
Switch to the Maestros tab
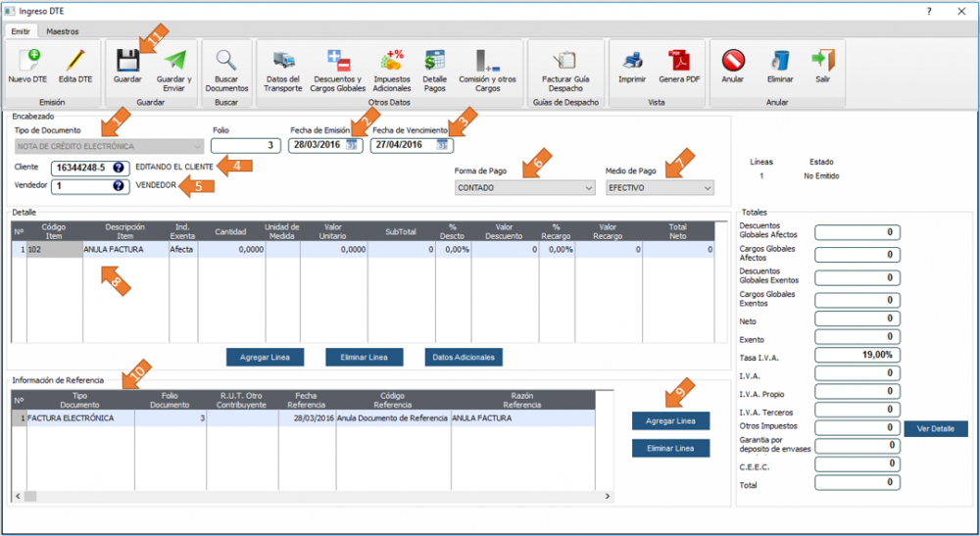point(63,31)
